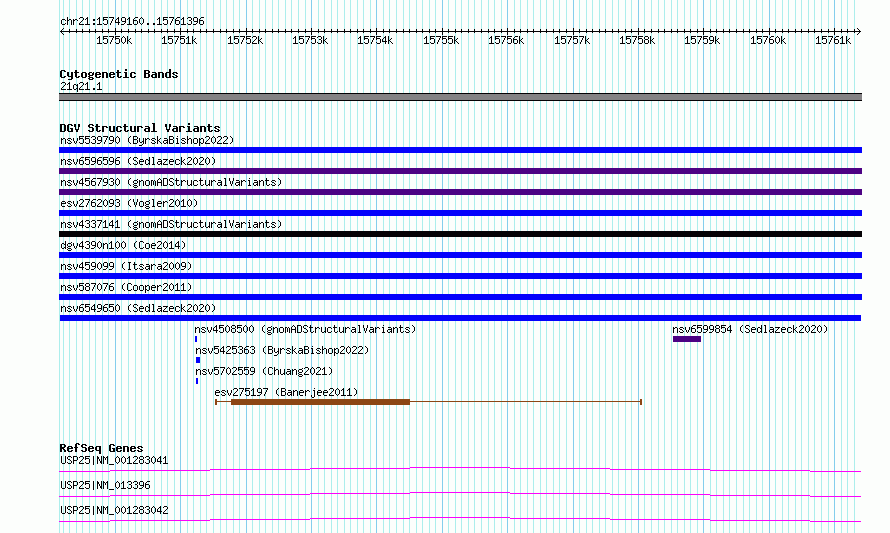This screenshot has width=890, height=533.
Task: Open variant nsv5425363 (ByrskaBishop2022) label
Action: (282, 350)
